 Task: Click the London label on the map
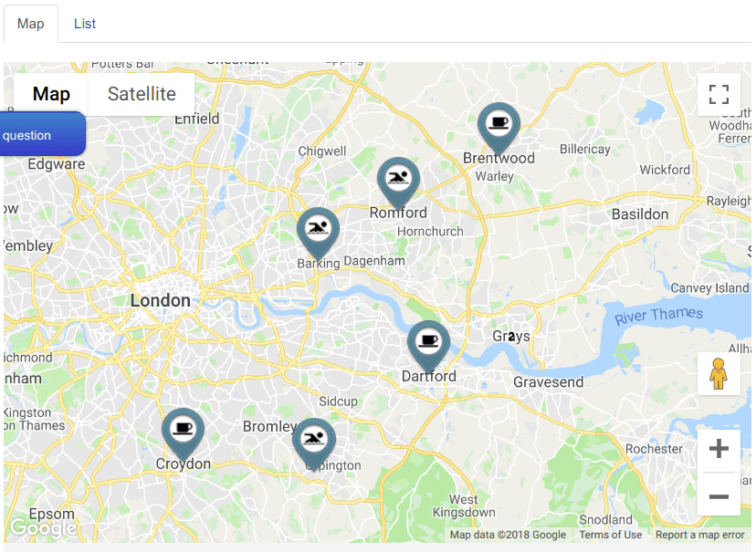point(161,300)
